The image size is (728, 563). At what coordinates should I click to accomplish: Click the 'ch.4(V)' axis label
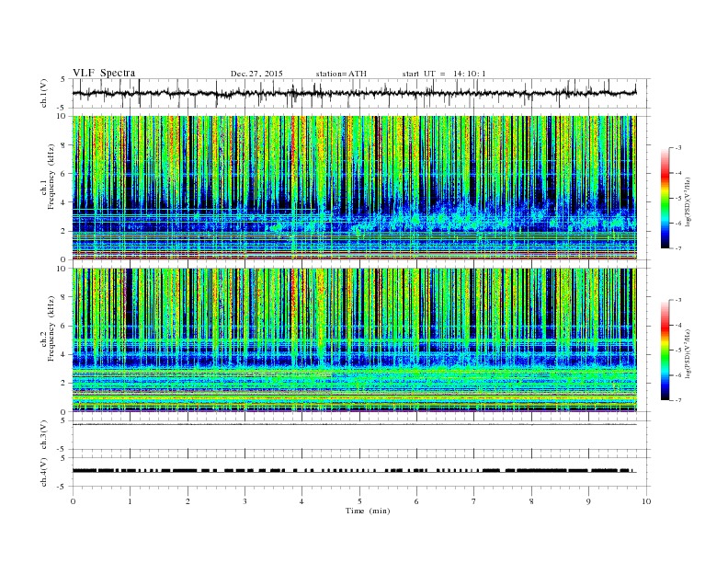click(x=44, y=472)
